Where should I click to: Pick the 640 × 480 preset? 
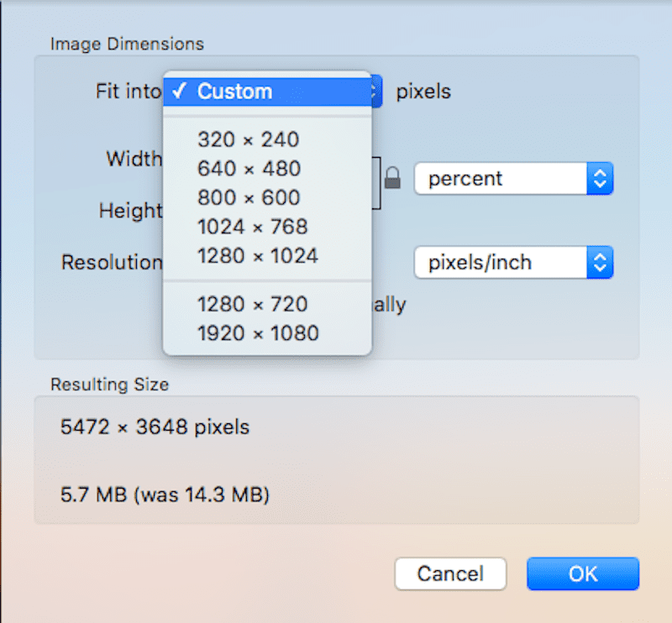coord(249,169)
